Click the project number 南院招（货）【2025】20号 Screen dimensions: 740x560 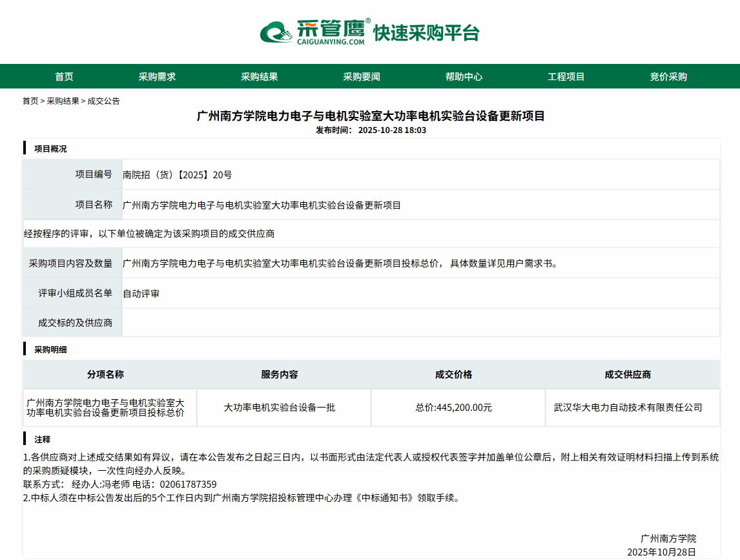tap(178, 174)
